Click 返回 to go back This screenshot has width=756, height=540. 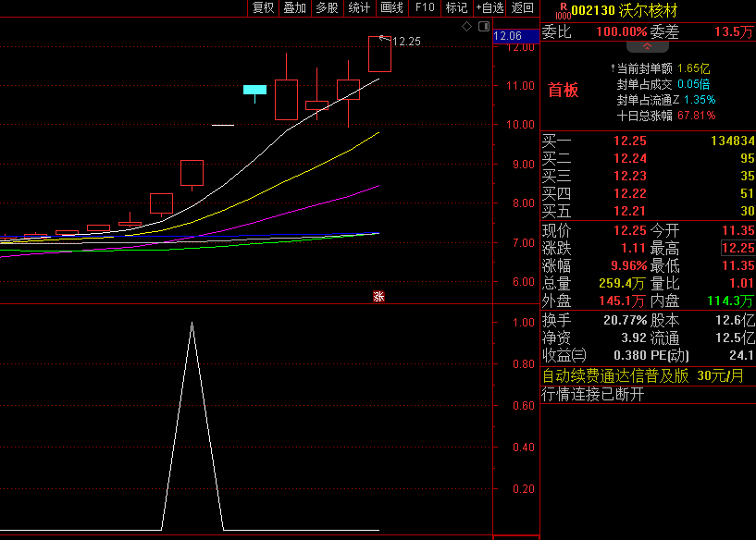pyautogui.click(x=523, y=7)
